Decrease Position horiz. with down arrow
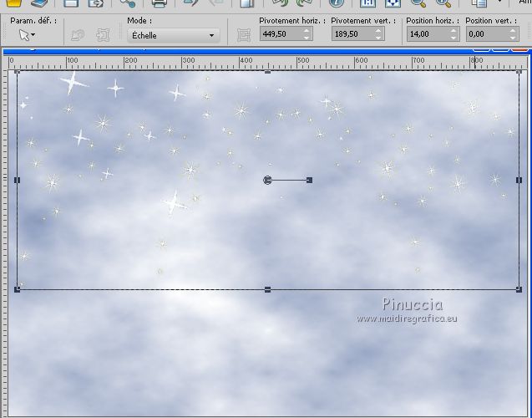The width and height of the screenshot is (532, 418). click(x=454, y=38)
